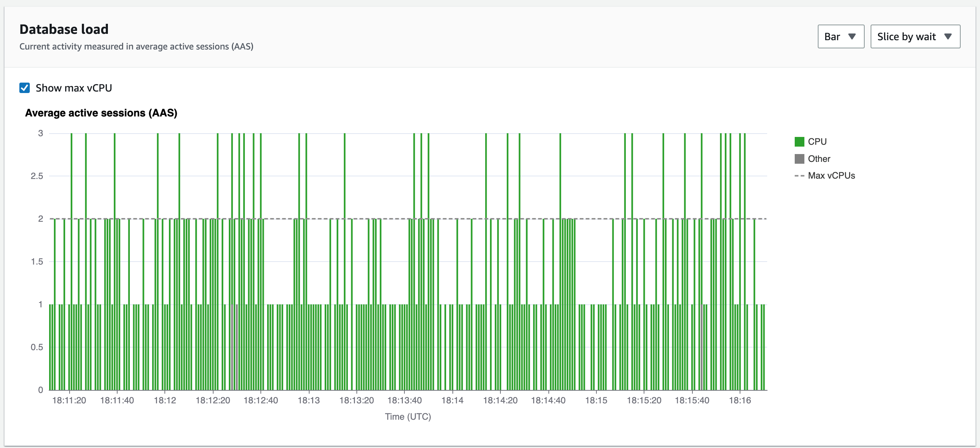Uncheck the Show max vCPU checkbox

(25, 88)
